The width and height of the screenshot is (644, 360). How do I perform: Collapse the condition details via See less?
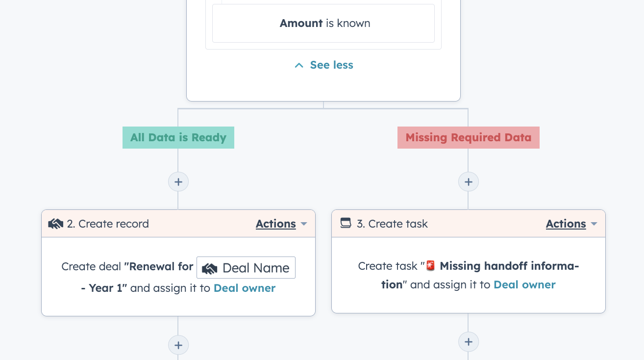(x=331, y=65)
